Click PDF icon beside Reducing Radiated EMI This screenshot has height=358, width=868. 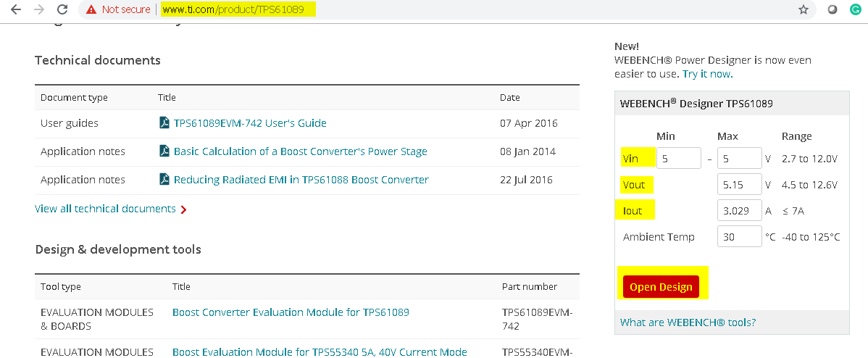pyautogui.click(x=164, y=179)
